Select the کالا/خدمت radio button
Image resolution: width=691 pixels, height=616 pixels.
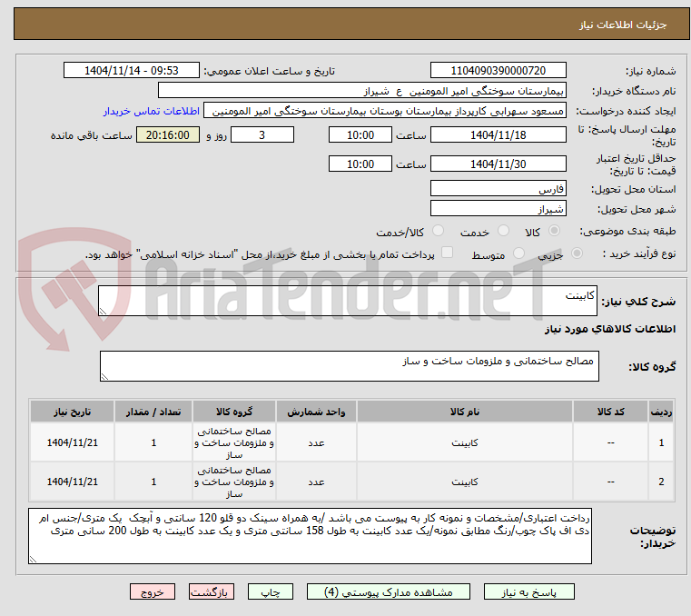(x=438, y=231)
